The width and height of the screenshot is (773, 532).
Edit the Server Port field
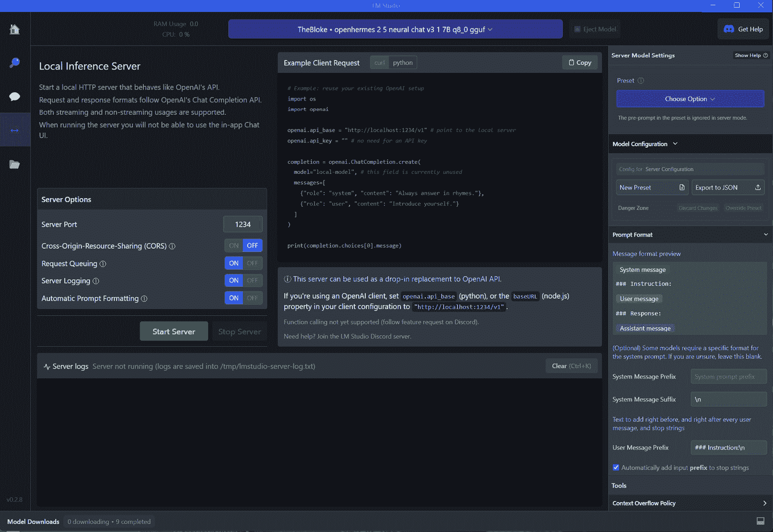click(x=243, y=224)
